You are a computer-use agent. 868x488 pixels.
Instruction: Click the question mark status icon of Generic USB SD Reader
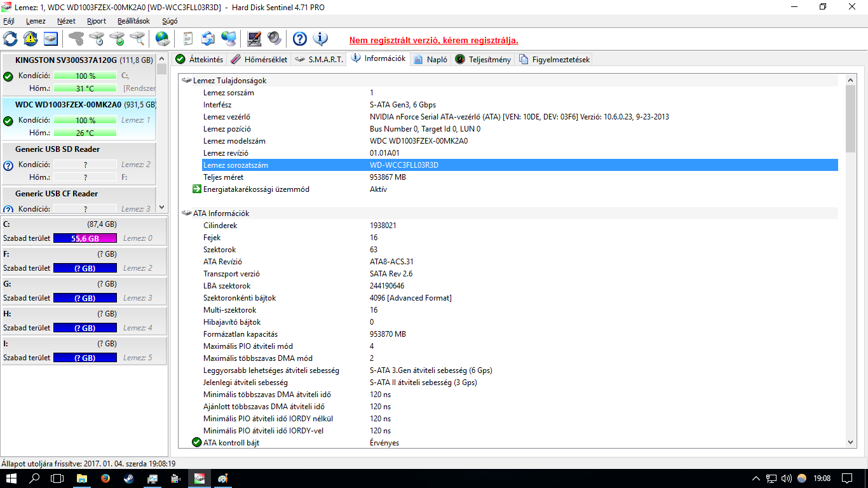pos(8,166)
